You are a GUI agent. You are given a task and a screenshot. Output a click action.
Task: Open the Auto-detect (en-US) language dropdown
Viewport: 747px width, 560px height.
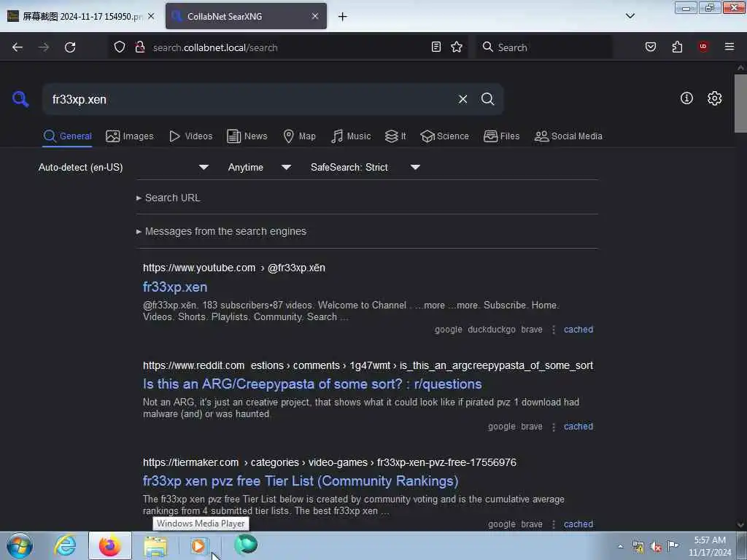pos(124,167)
